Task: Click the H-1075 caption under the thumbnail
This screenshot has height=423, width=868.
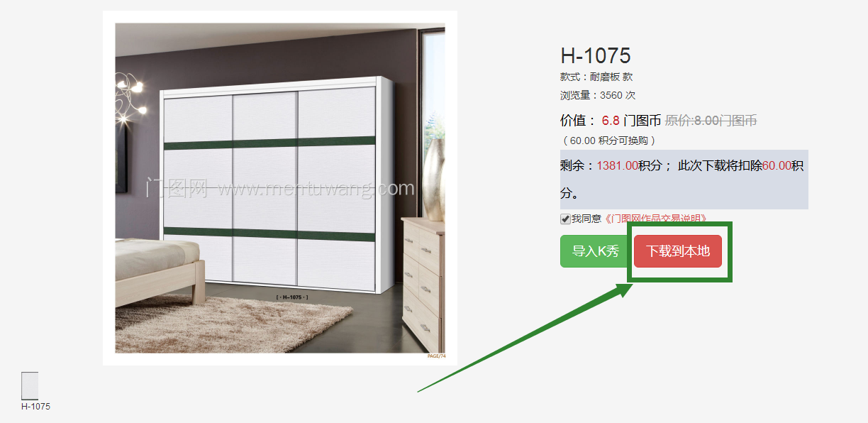Action: pos(35,407)
